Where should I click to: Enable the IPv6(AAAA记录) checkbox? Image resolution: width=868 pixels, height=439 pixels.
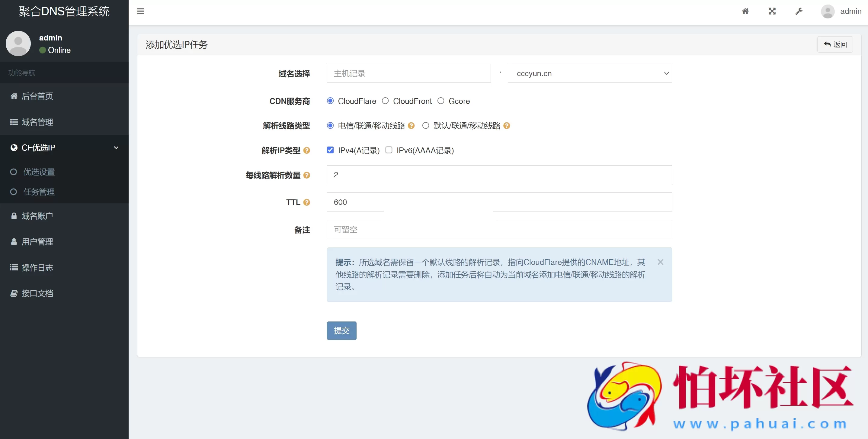(x=388, y=150)
